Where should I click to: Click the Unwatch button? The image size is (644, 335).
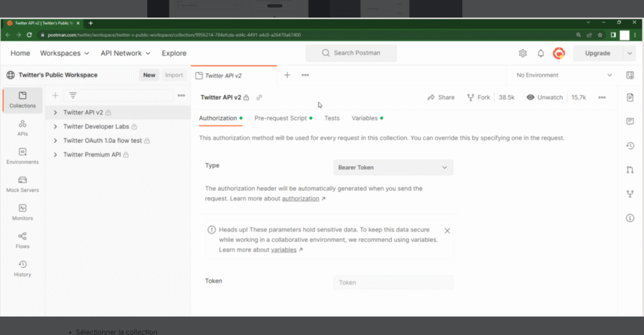click(545, 98)
